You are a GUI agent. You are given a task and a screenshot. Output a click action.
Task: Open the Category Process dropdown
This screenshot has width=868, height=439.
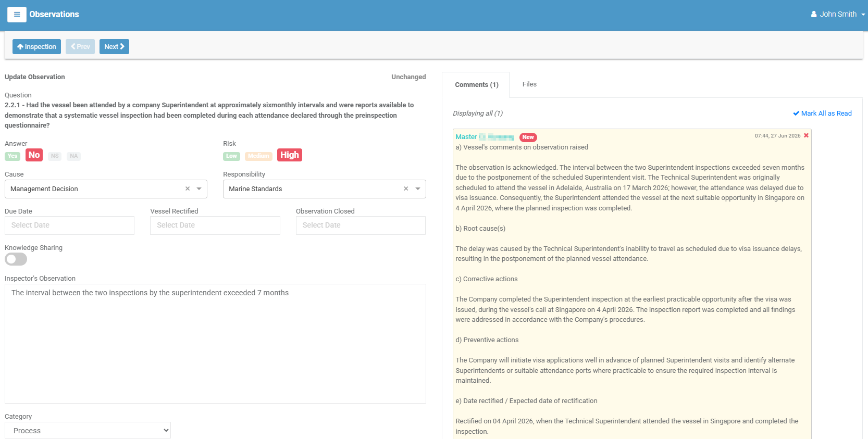[88, 430]
